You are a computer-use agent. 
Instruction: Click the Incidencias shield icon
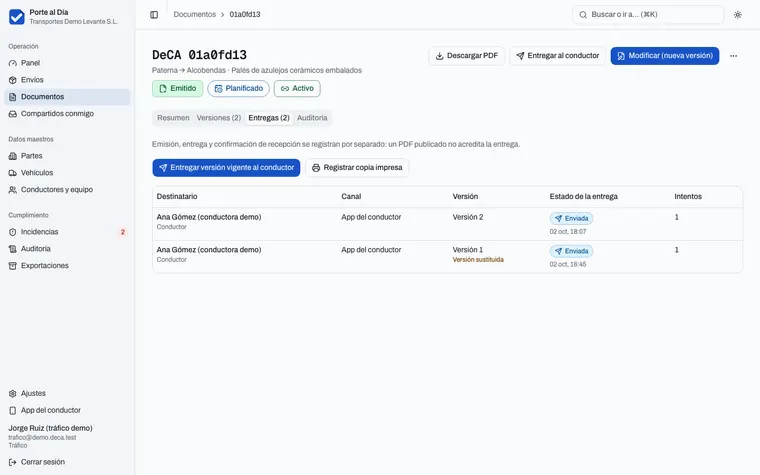[13, 232]
